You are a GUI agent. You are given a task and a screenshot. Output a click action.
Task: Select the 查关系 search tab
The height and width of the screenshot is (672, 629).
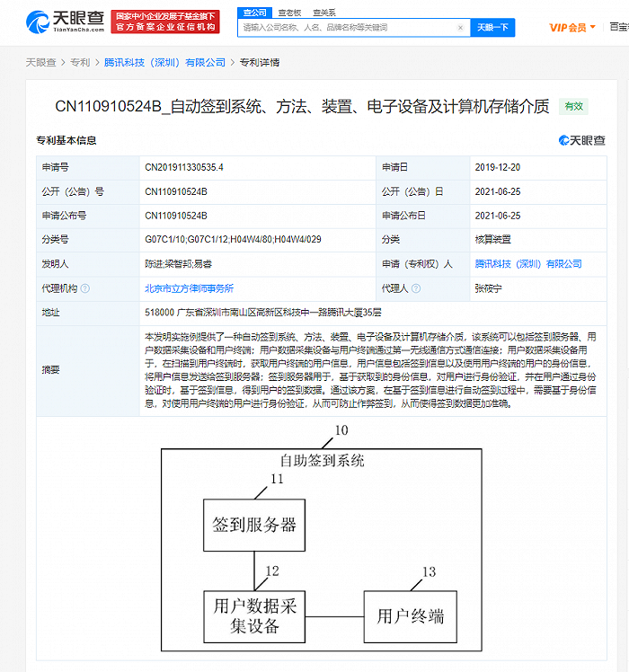324,13
